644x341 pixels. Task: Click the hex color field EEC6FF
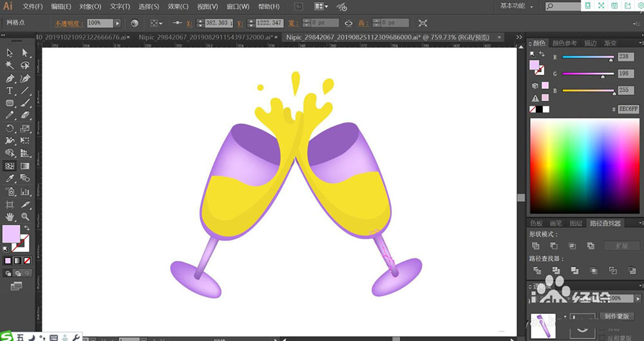[628, 110]
